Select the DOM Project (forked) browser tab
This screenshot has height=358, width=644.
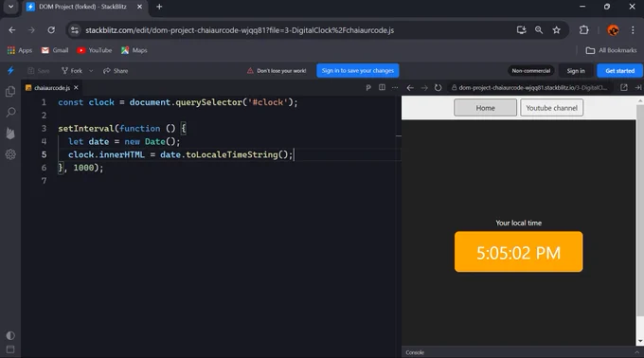pos(84,7)
